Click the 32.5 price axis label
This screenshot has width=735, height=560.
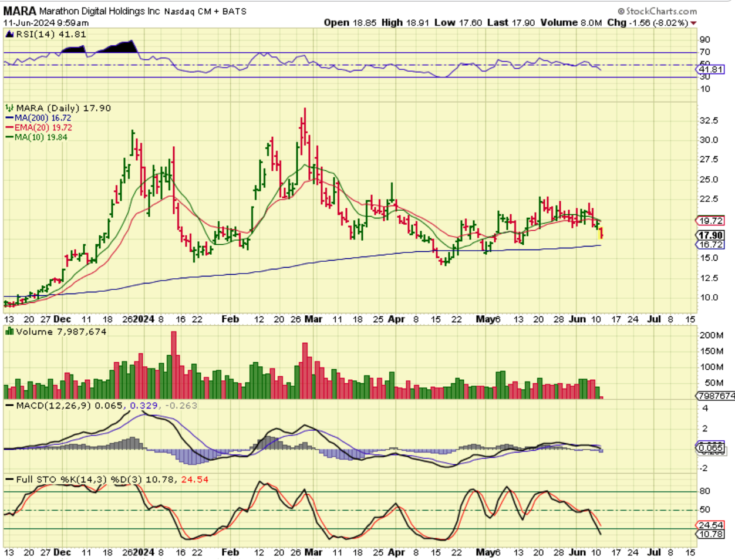[709, 120]
